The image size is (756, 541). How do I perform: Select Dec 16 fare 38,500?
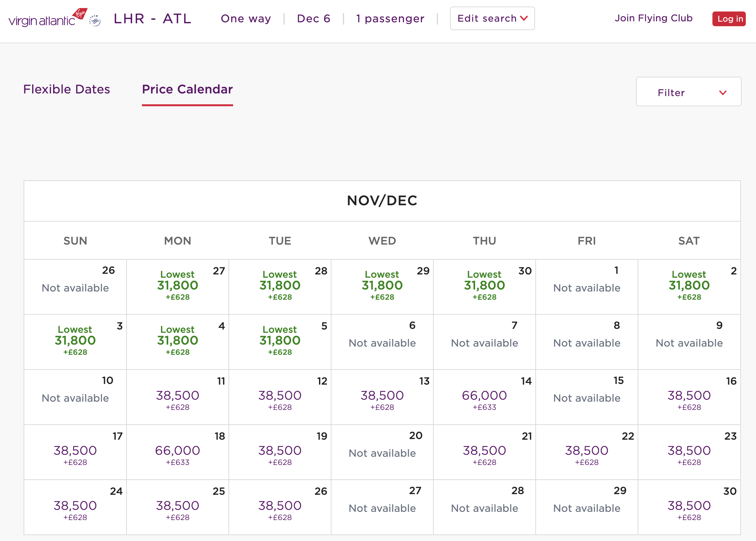(x=689, y=397)
